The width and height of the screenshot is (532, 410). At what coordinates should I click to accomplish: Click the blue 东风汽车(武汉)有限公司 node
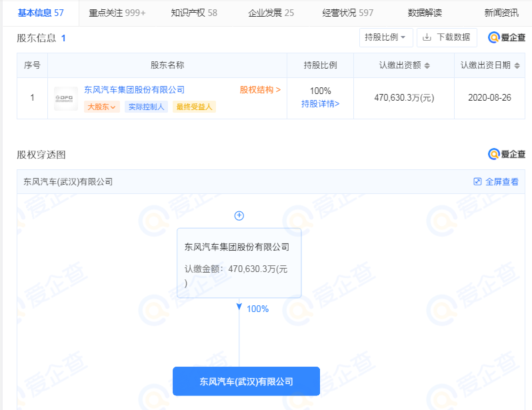pos(246,381)
